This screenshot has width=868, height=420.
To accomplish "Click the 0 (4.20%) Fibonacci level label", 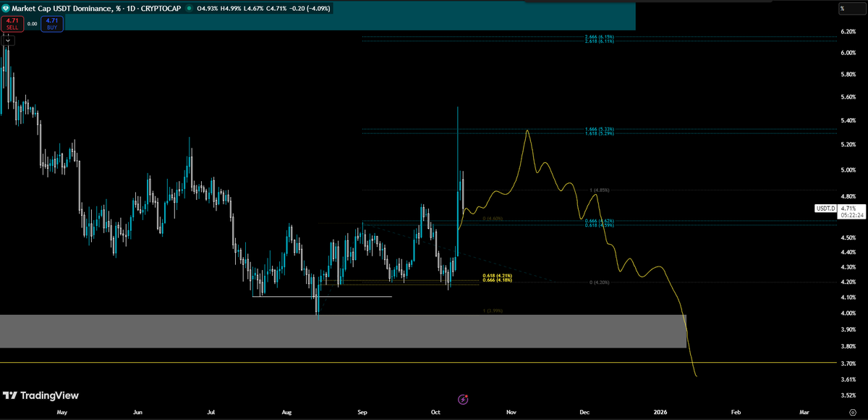I will pos(600,282).
